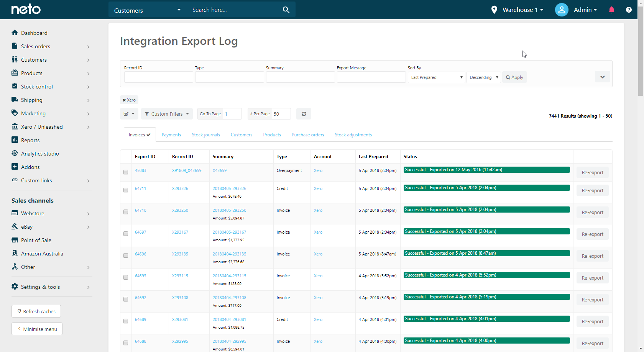644x352 pixels.
Task: Refresh the results list icon button
Action: tap(304, 114)
